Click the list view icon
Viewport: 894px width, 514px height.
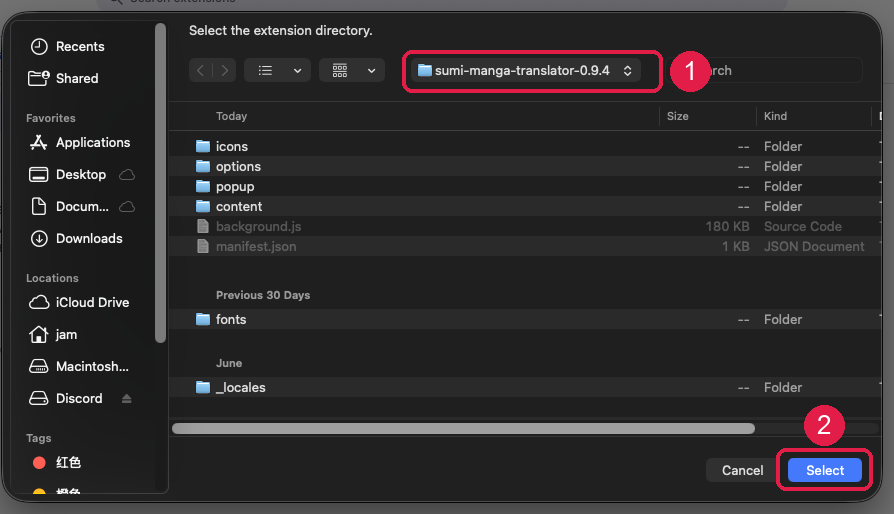[265, 70]
